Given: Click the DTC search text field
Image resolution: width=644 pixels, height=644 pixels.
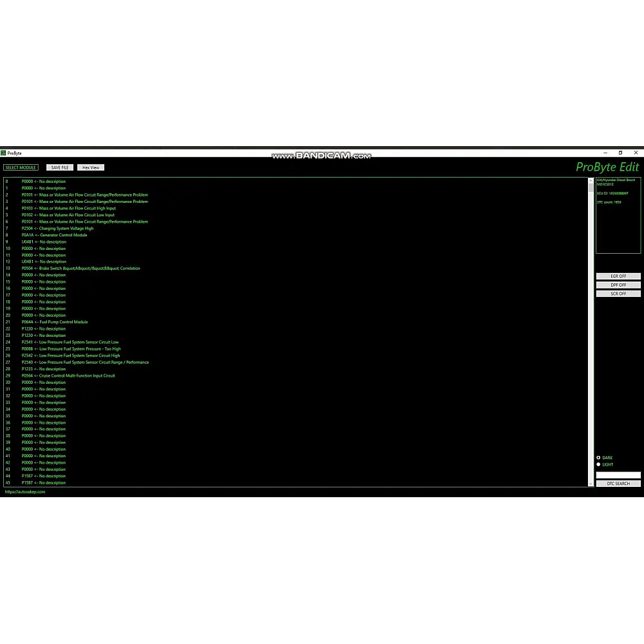Looking at the screenshot, I should click(618, 475).
